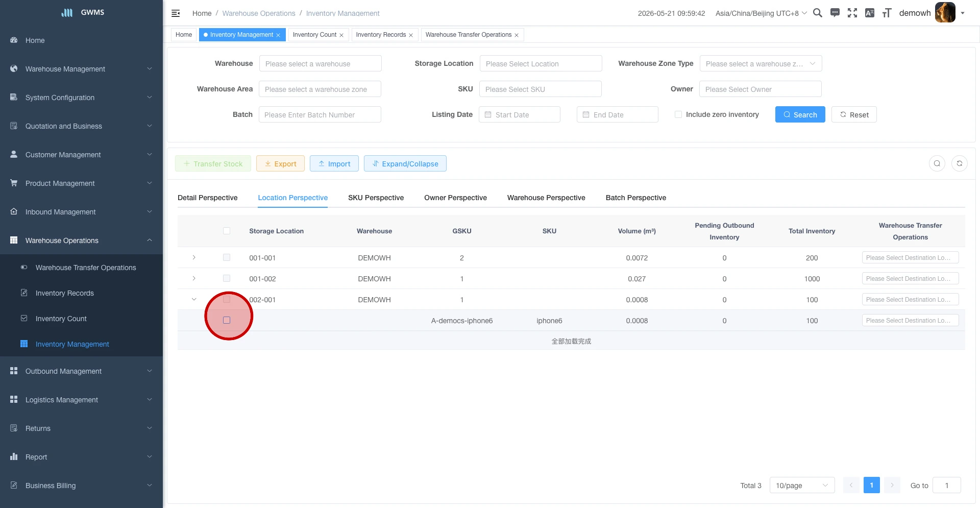
Task: Open Warehouse Zone Type dropdown
Action: tap(761, 63)
